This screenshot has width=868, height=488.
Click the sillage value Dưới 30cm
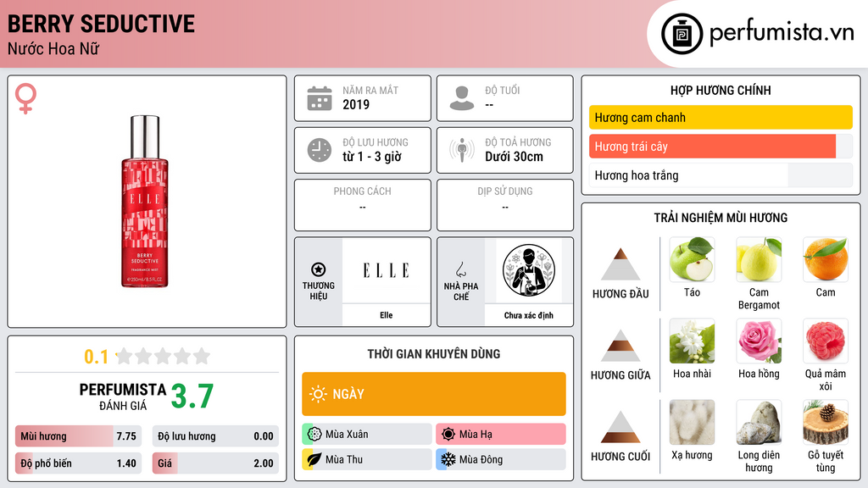click(x=515, y=157)
